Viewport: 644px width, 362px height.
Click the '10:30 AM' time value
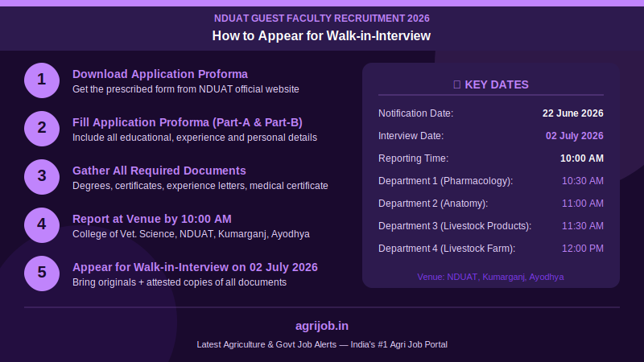(583, 181)
